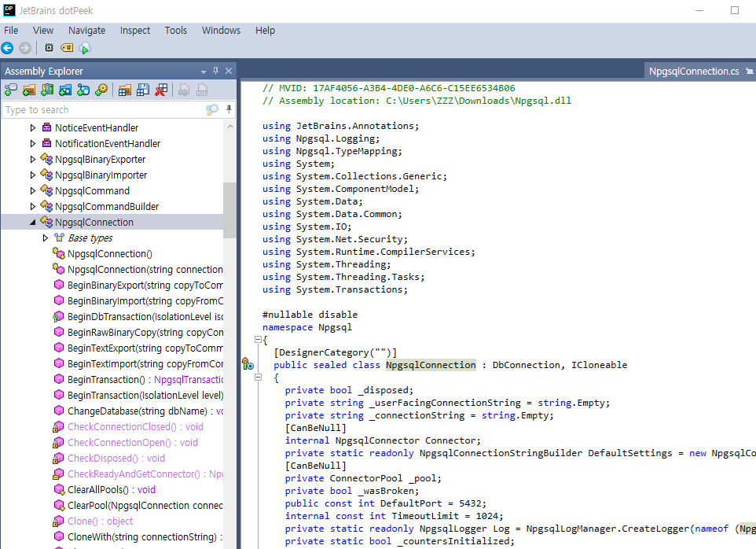This screenshot has width=756, height=549.
Task: Click the tree scrollbar up arrow
Action: click(230, 127)
